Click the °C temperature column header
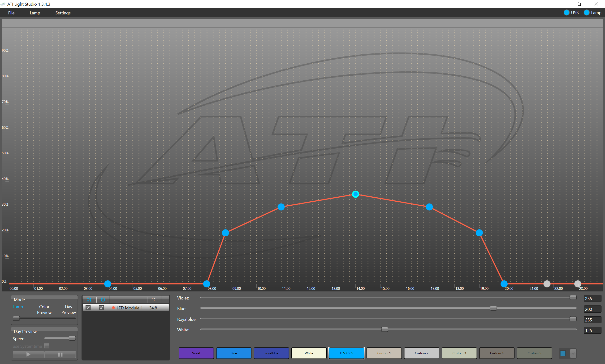The height and width of the screenshot is (364, 605). [x=154, y=299]
